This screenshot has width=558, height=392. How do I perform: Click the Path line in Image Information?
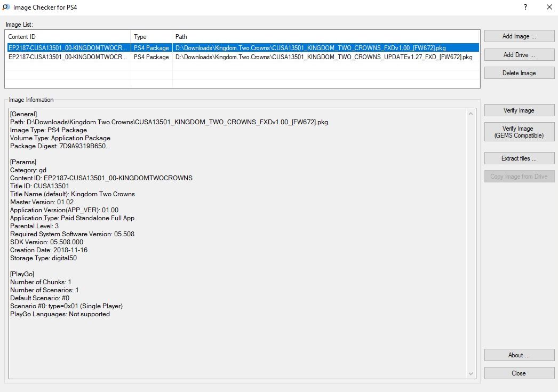coord(169,122)
